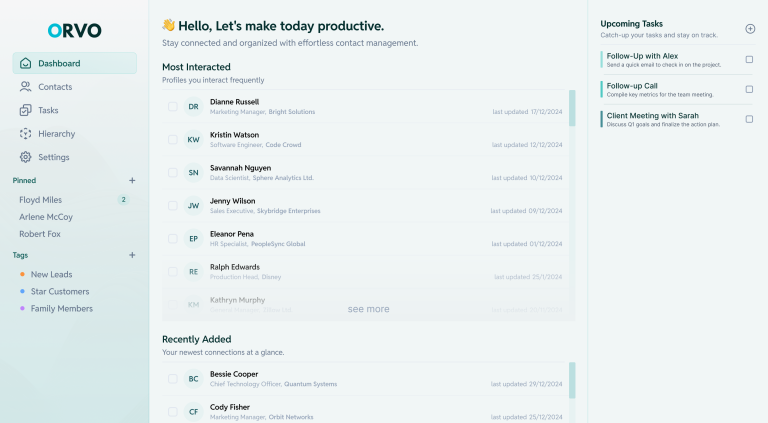Open Dianne Russell's contact name
Viewport: 768px width, 423px height.
tap(235, 102)
